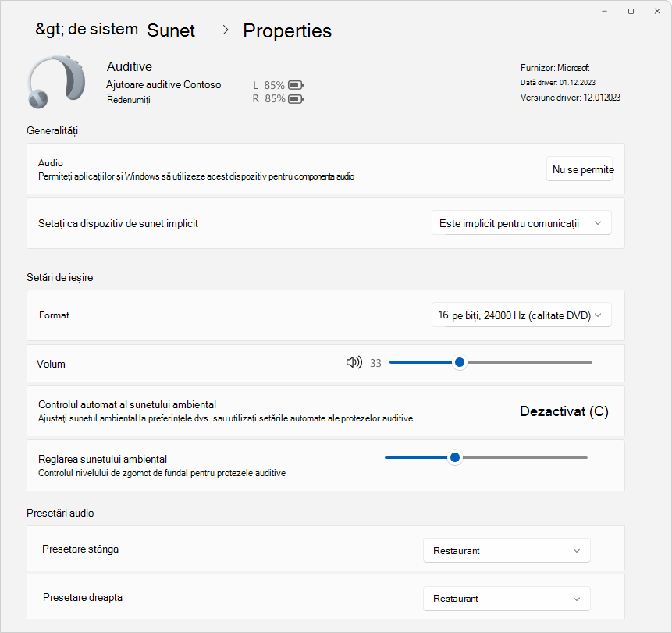Maximize the settings window
This screenshot has width=672, height=633.
pyautogui.click(x=631, y=11)
